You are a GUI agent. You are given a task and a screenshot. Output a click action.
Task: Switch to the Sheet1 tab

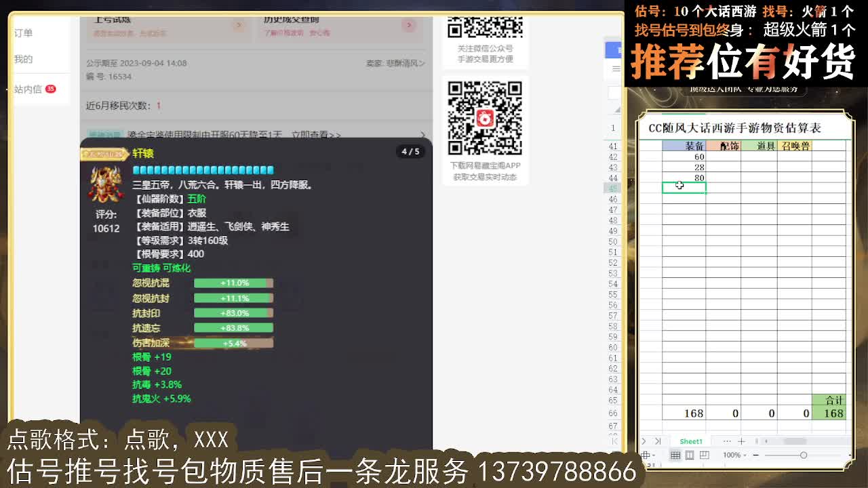[x=691, y=441]
